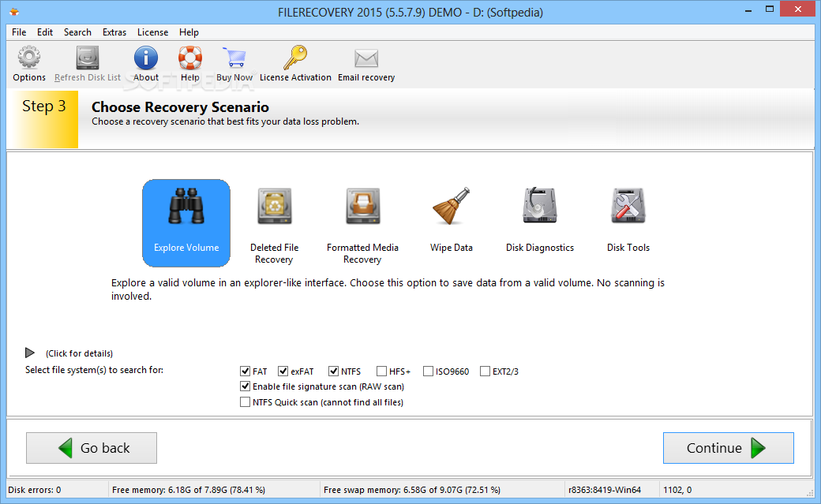Image resolution: width=821 pixels, height=504 pixels.
Task: Select the Explore Volume binoculars scenario
Action: 186,223
